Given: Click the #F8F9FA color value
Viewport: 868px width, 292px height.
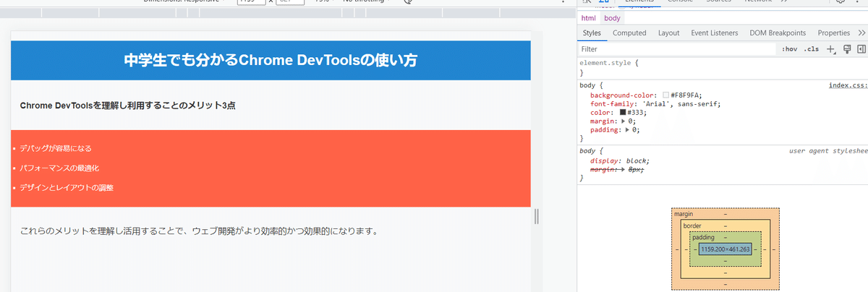Looking at the screenshot, I should [x=685, y=95].
